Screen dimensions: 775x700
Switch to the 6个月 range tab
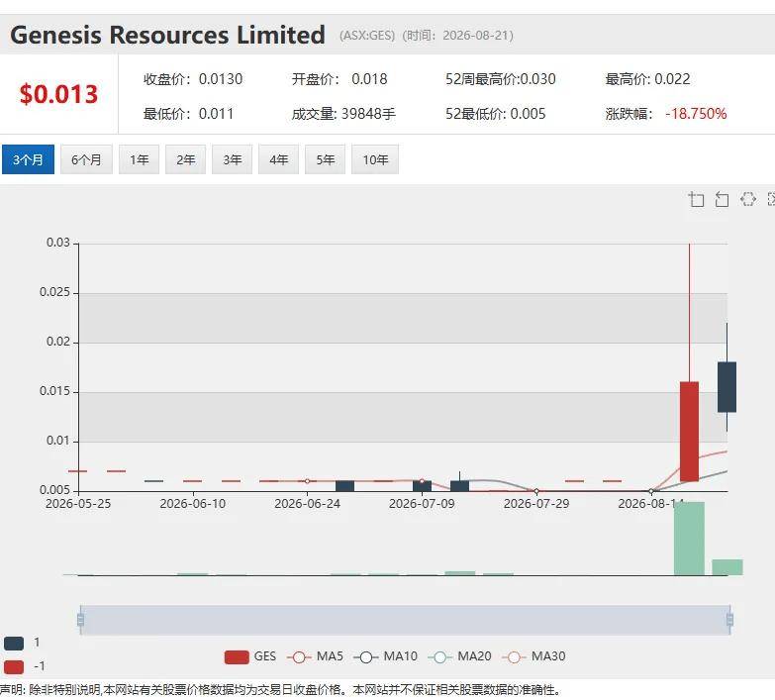click(86, 159)
